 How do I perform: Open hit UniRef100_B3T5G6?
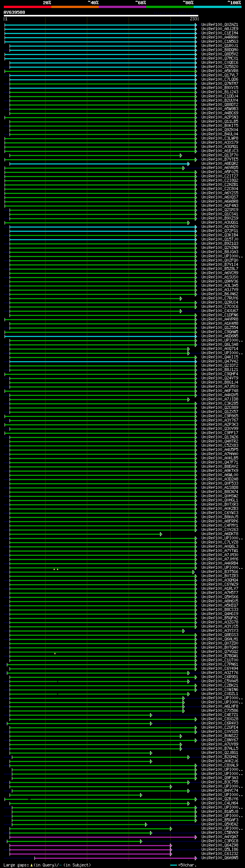(x=220, y=572)
